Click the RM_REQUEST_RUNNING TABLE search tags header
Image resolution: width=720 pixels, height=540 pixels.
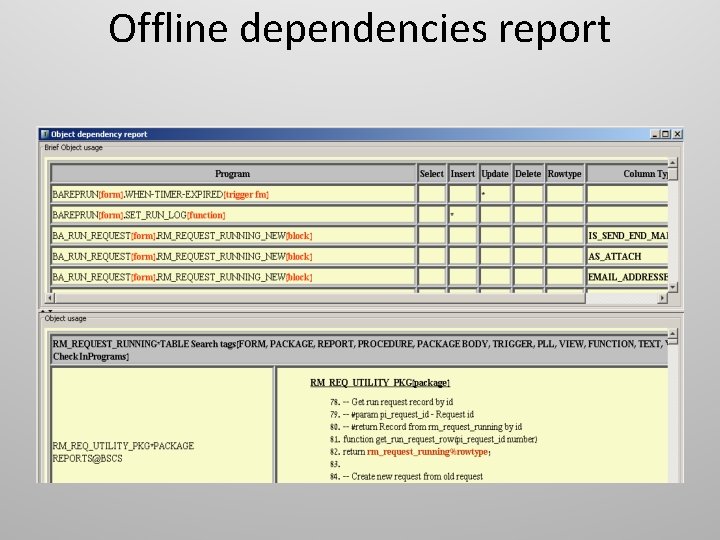click(x=360, y=350)
